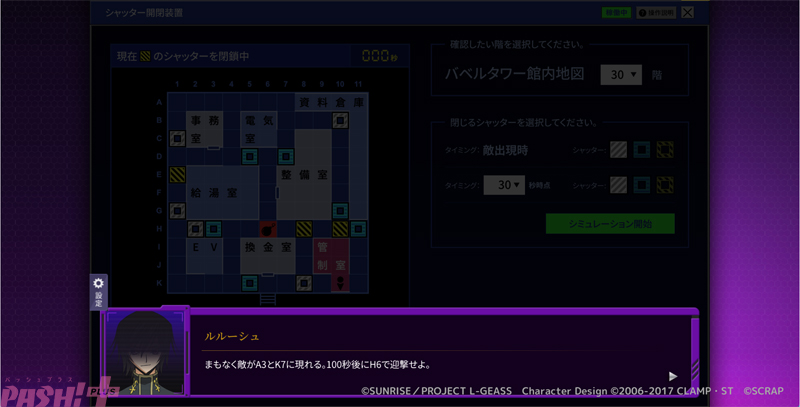800x407 pixels.
Task: Click the green status badge in title bar
Action: point(615,12)
